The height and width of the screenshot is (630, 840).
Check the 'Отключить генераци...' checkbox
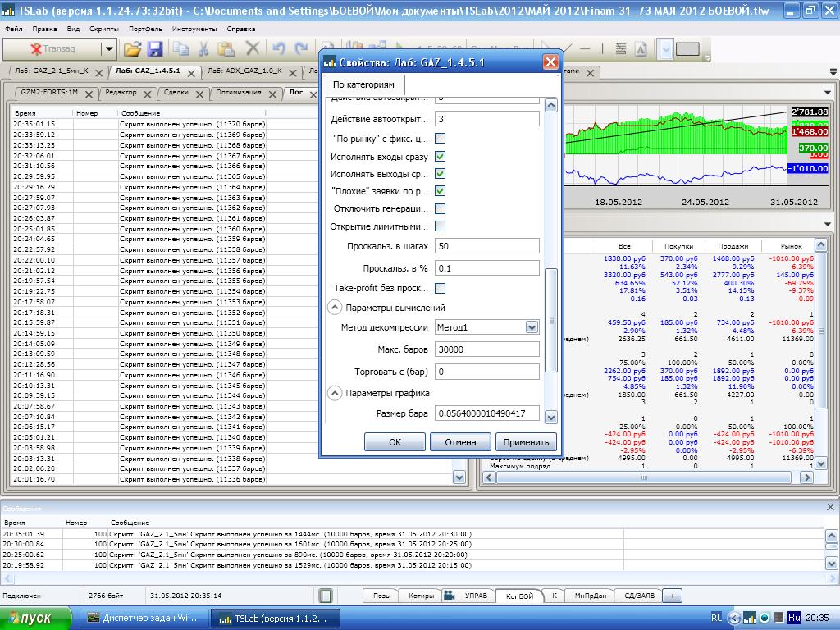[x=440, y=209]
